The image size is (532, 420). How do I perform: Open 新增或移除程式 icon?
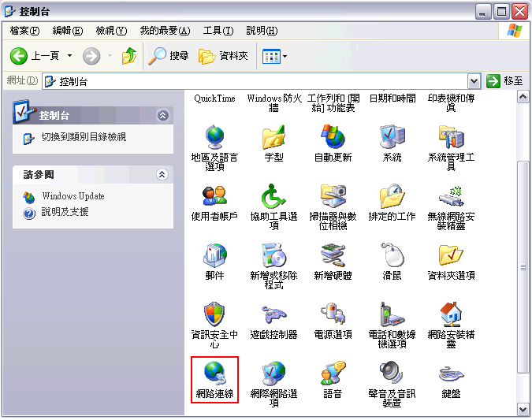pos(273,255)
